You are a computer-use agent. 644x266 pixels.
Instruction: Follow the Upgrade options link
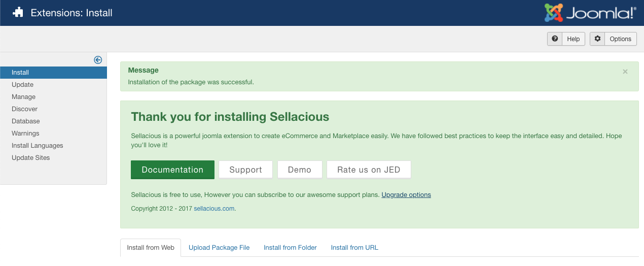click(406, 194)
